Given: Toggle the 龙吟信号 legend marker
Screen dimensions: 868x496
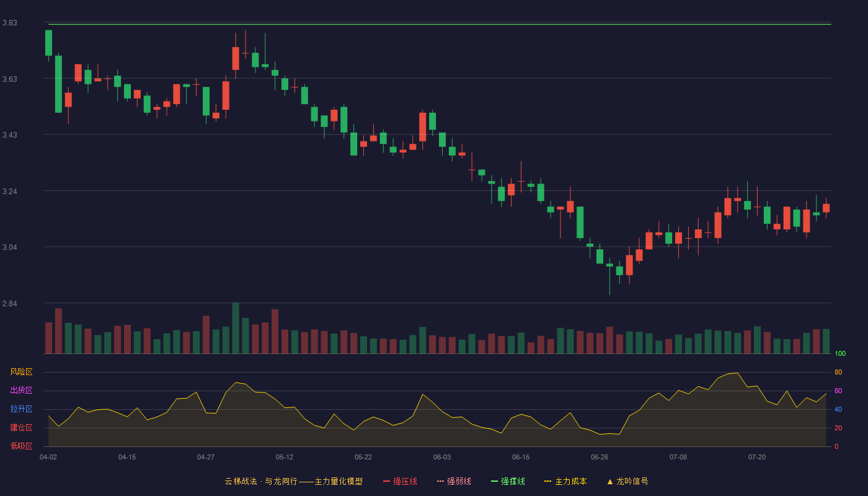Looking at the screenshot, I should (x=627, y=481).
